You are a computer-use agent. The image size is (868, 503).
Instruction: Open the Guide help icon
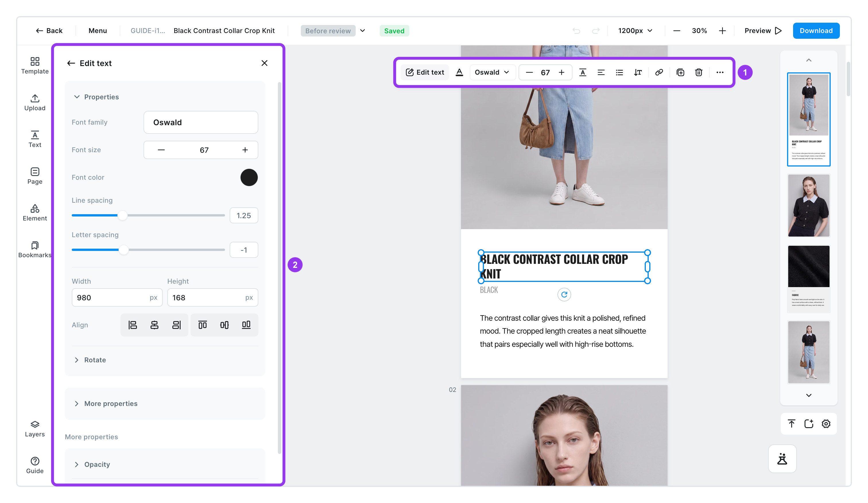35,465
